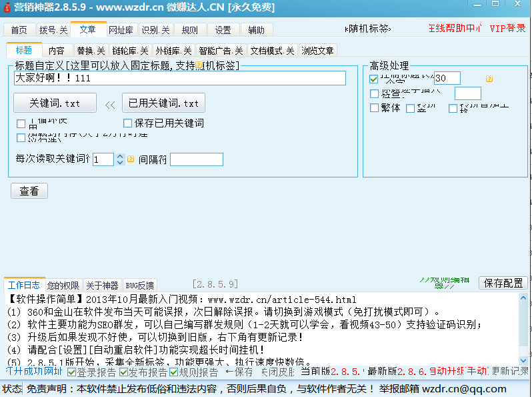Click the custom title input field
532x397 pixels.
pyautogui.click(x=180, y=78)
